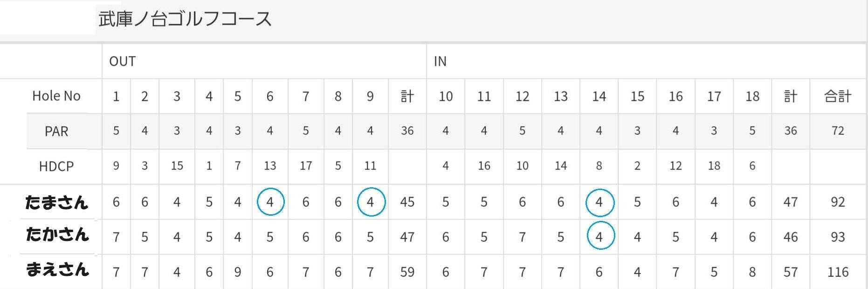
Task: Click まえさん's score of 9 on hole 5
Action: point(238,272)
